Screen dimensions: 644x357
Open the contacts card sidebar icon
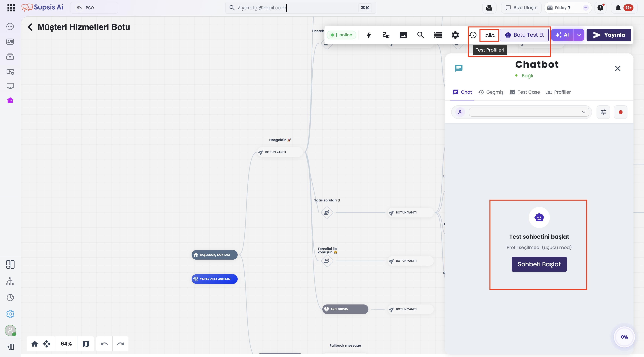click(10, 42)
